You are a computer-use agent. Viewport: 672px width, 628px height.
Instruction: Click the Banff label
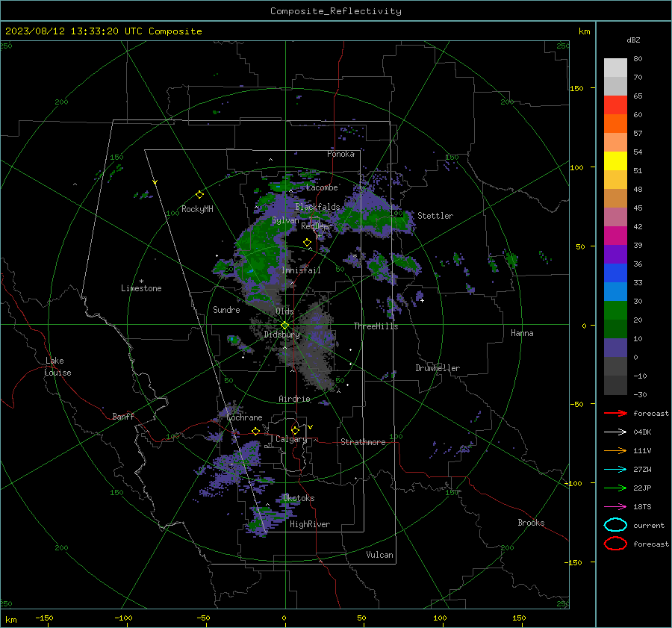point(123,416)
